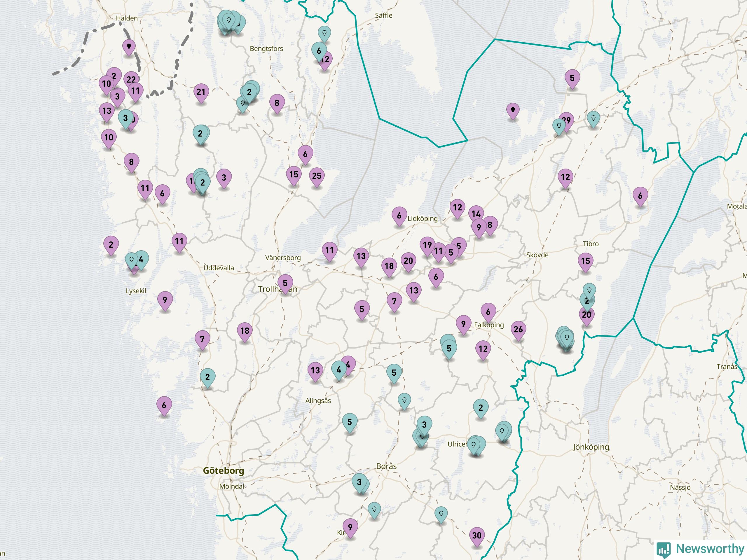This screenshot has height=560, width=747.
Task: Select the black-dot purple marker in lake Vänern
Action: (513, 110)
